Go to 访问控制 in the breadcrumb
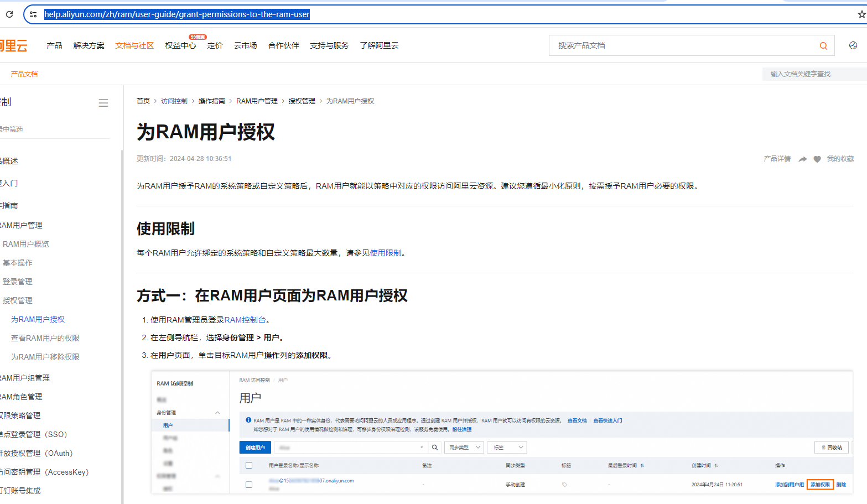The image size is (867, 504). coord(174,101)
